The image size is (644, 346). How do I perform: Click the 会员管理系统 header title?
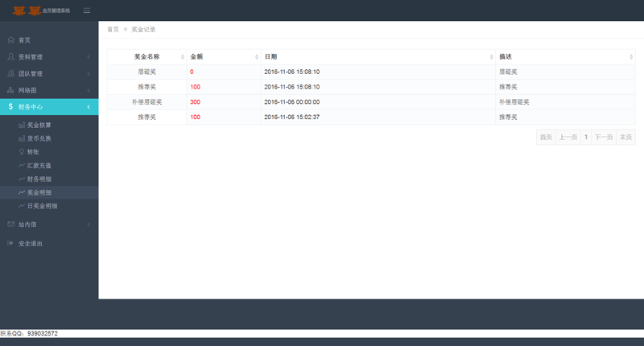(56, 10)
